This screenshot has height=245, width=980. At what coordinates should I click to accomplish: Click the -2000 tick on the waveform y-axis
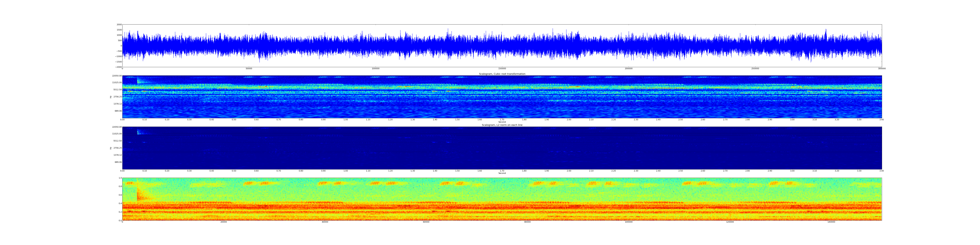click(119, 67)
